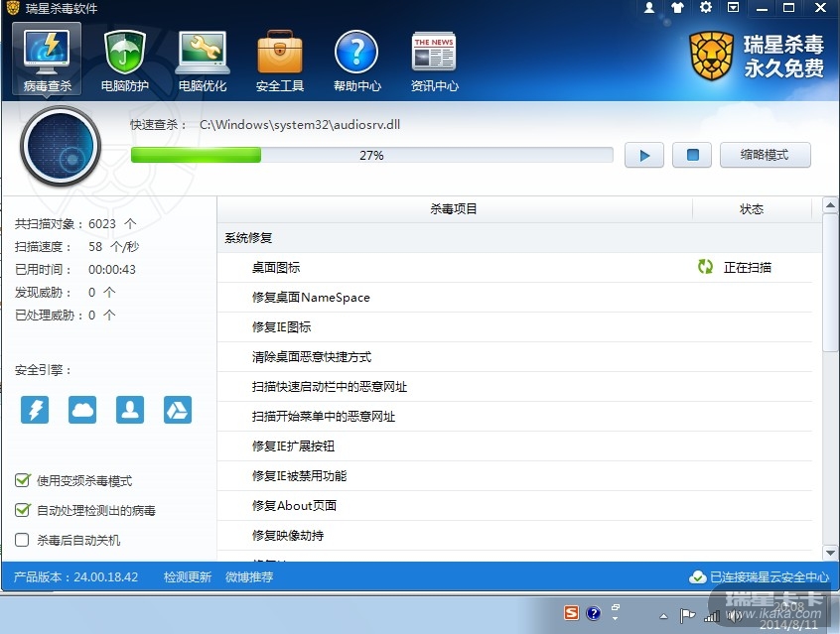Click the cloud connected status icon
840x634 pixels.
697,576
